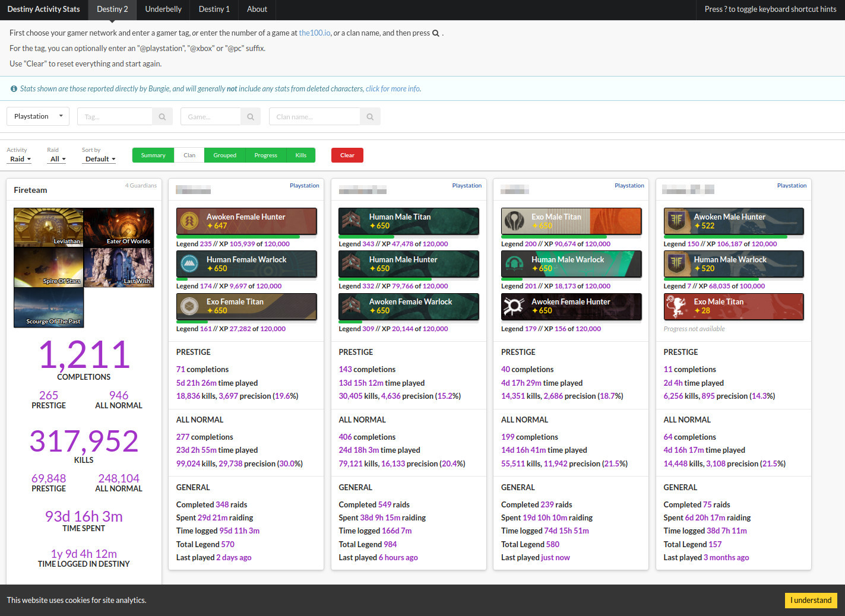
Task: Click the Exo Male Titan 28 emblem icon
Action: (676, 306)
